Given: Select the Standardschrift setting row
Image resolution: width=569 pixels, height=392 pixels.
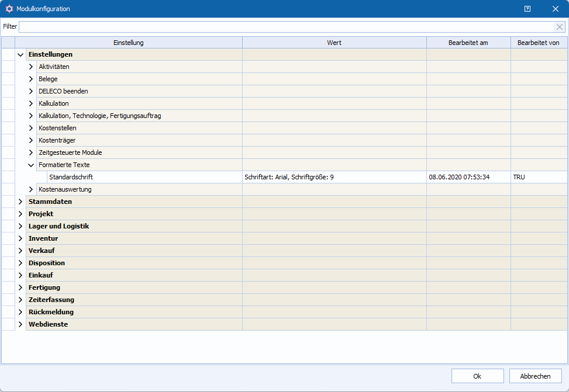Looking at the screenshot, I should point(71,177).
